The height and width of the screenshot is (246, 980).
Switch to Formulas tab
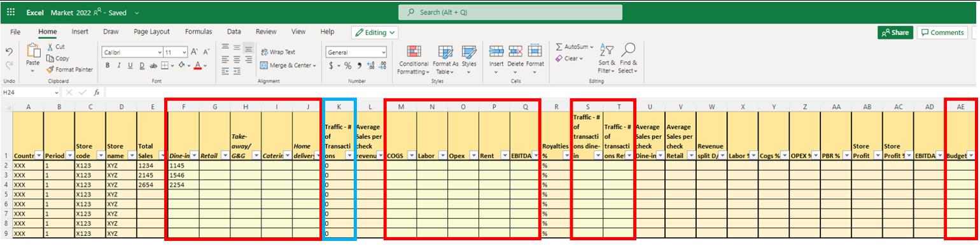[x=199, y=32]
